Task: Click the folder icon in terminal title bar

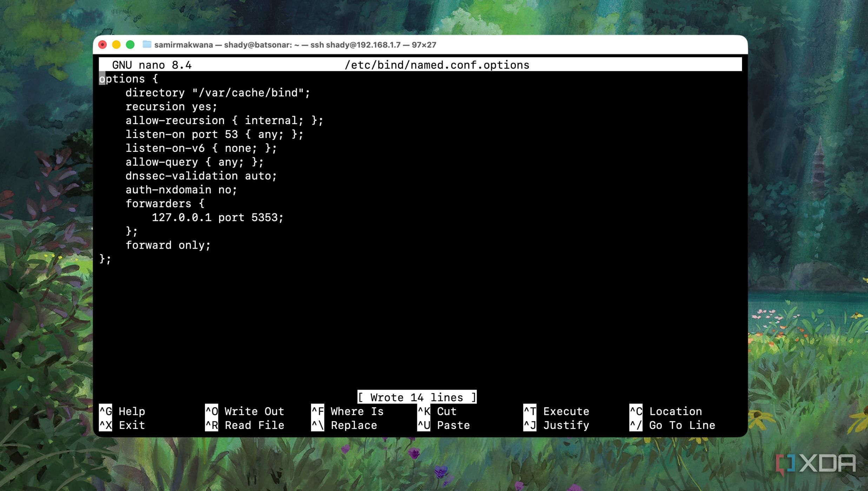Action: pyautogui.click(x=147, y=45)
